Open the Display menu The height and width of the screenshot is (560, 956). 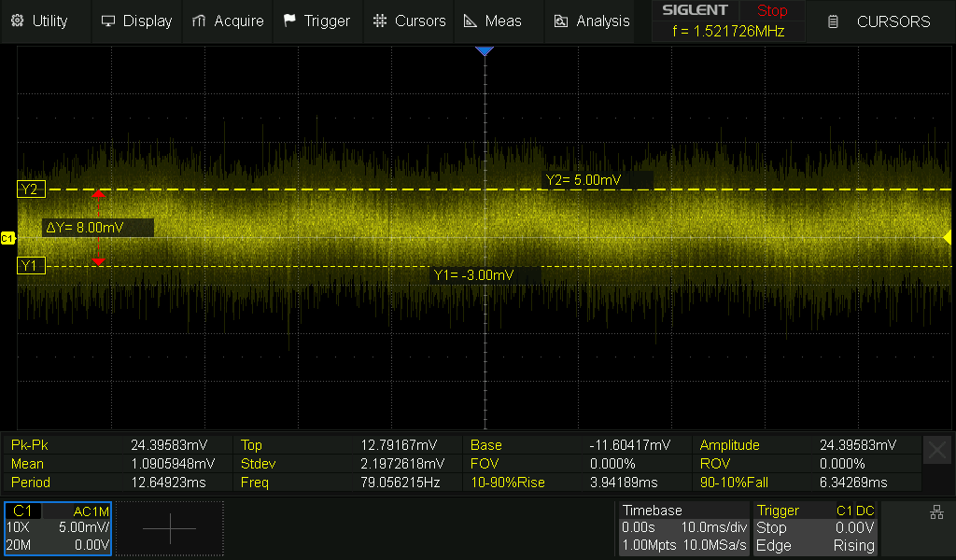click(136, 21)
